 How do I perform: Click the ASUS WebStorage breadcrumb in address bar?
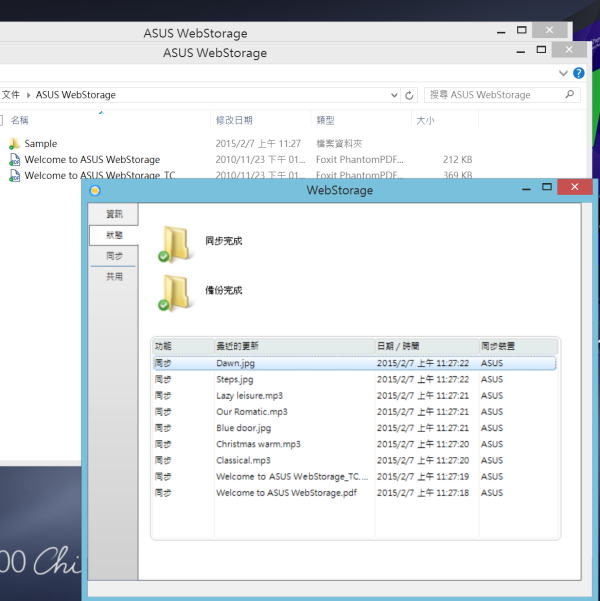(76, 95)
